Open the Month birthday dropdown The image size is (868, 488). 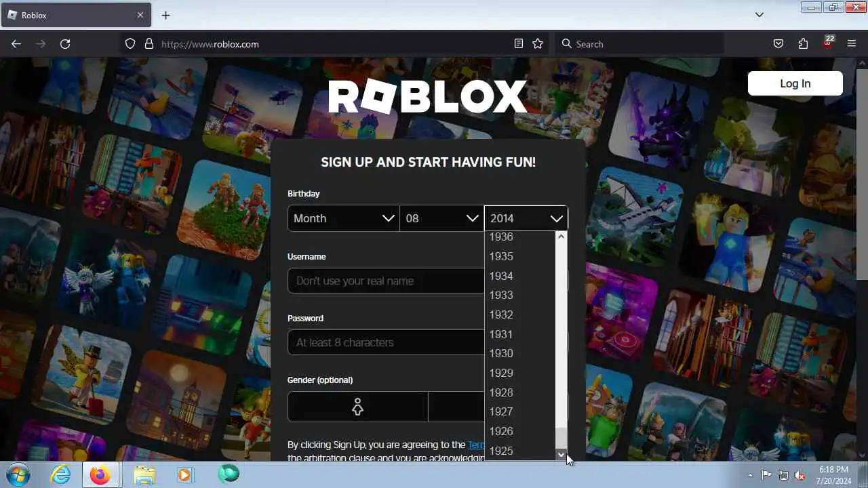pyautogui.click(x=343, y=218)
